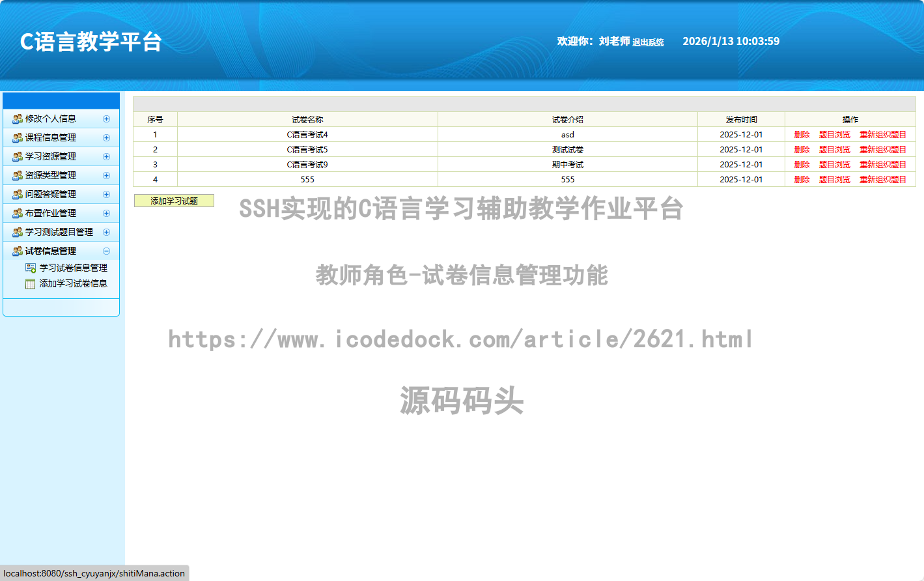Viewport: 924px width, 581px height.
Task: Click the icon next to 学习试卷信息管理
Action: pyautogui.click(x=31, y=268)
